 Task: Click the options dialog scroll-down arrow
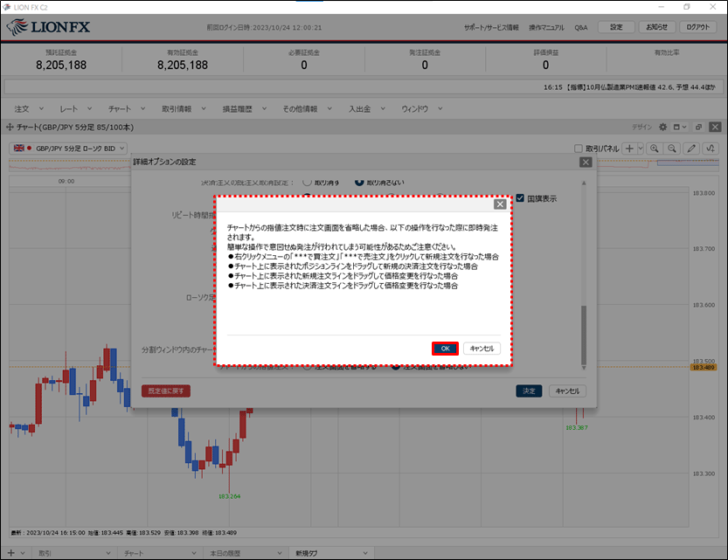coord(584,368)
